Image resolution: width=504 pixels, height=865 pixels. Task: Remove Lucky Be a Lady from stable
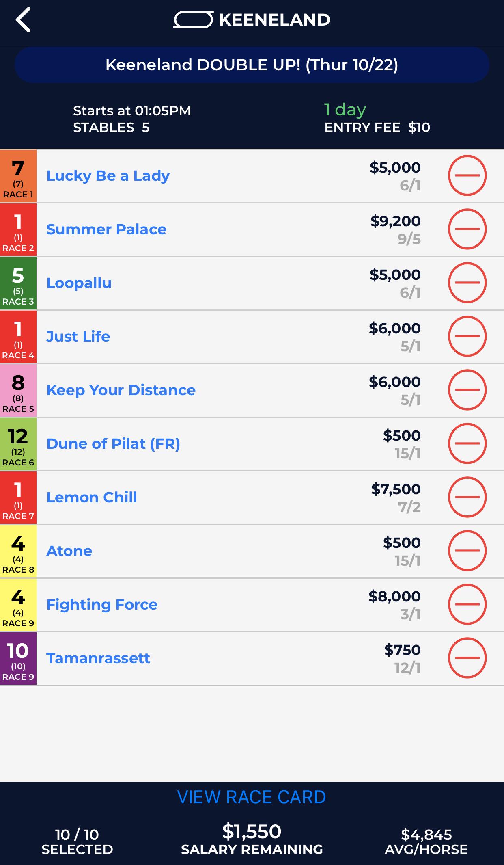pos(467,175)
